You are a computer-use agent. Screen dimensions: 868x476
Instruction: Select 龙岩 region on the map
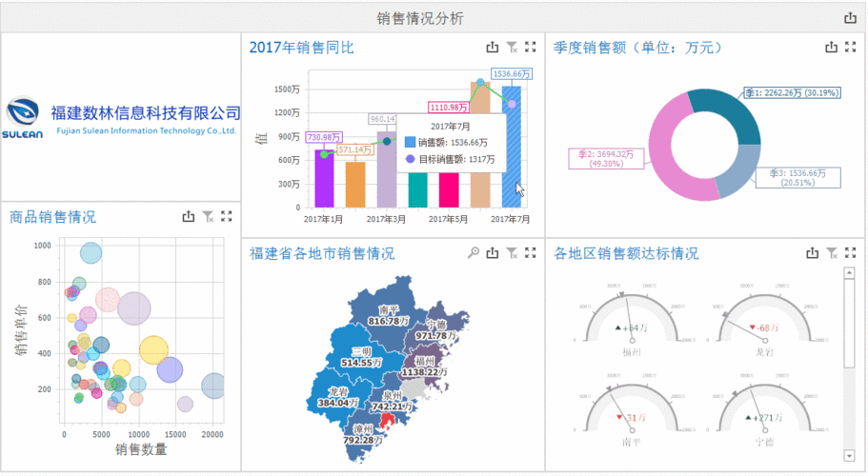[335, 395]
